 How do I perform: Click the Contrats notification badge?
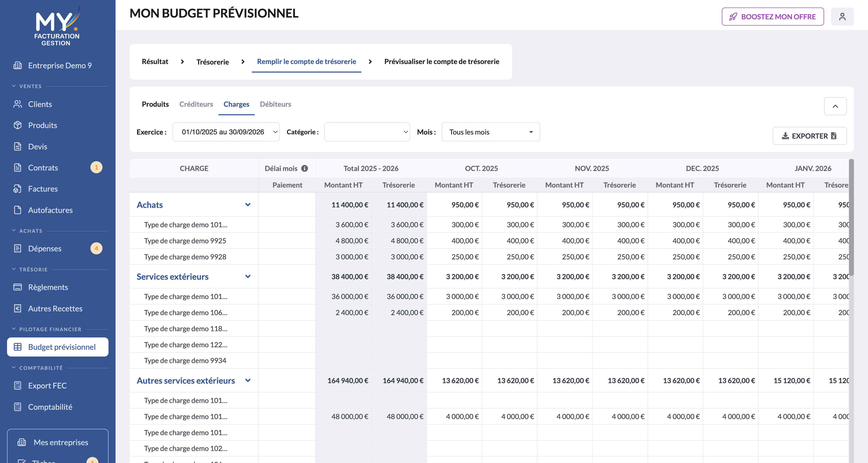pos(96,167)
